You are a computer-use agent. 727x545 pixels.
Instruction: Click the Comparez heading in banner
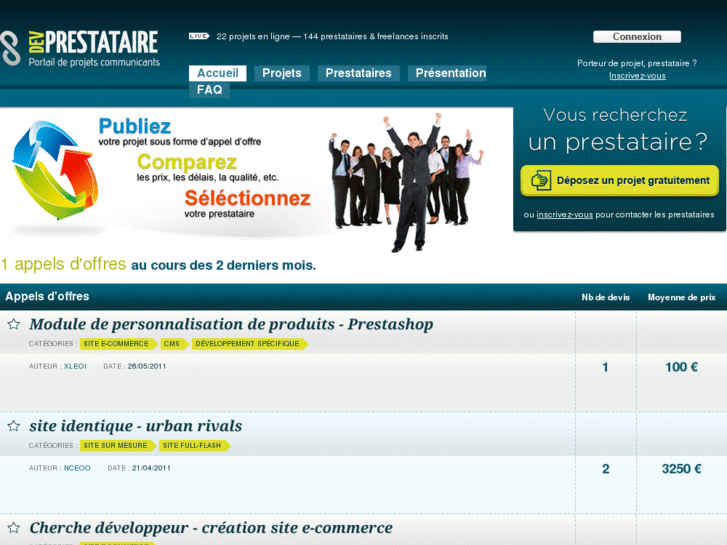coord(187,162)
